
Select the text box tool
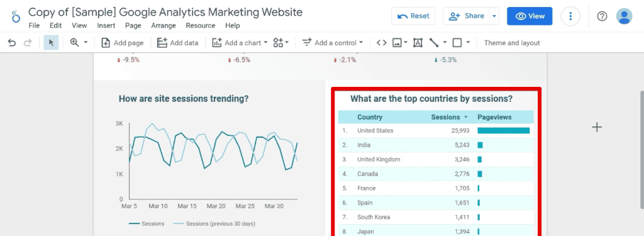pyautogui.click(x=418, y=43)
